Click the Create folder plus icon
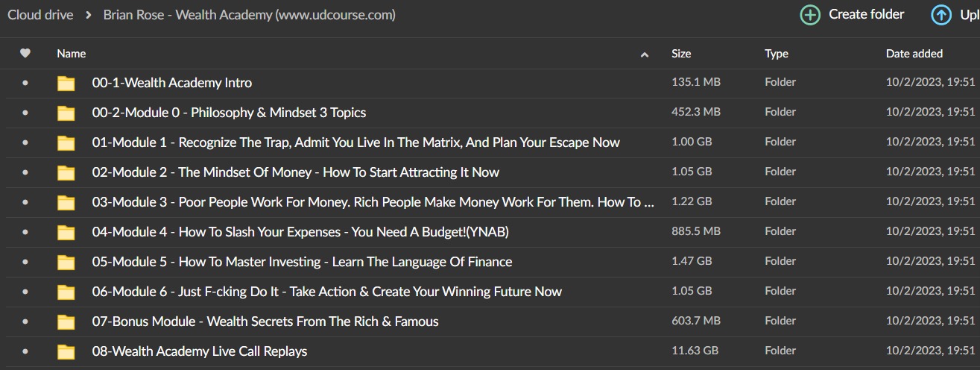The width and height of the screenshot is (980, 370). click(810, 15)
